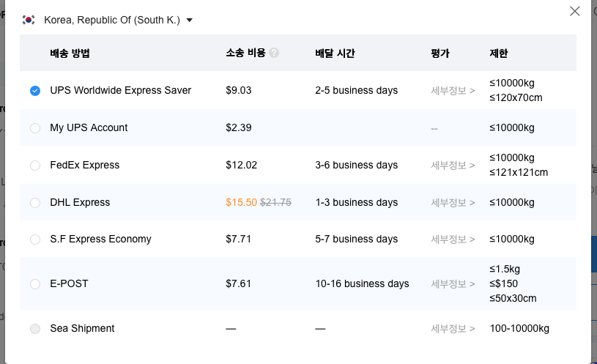Click the shipping cost help question icon
Screen dimensions: 597x364
[x=274, y=53]
